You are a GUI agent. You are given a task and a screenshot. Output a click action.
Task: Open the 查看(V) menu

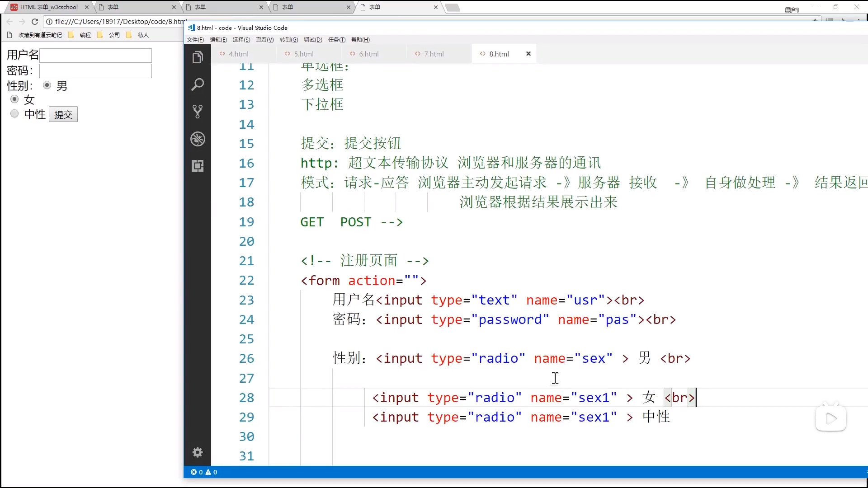point(265,40)
